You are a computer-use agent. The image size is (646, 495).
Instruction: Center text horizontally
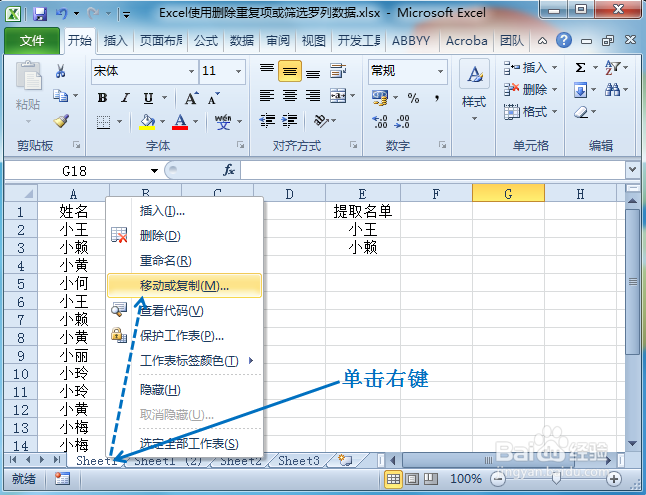[290, 96]
